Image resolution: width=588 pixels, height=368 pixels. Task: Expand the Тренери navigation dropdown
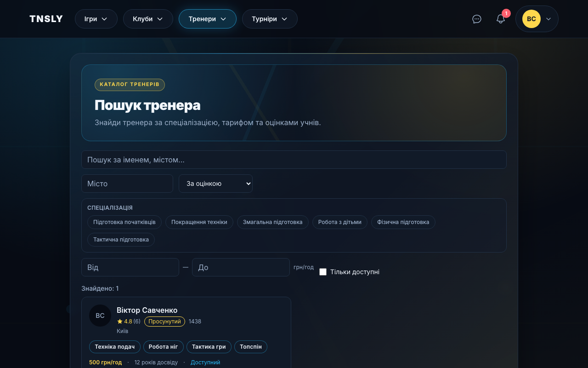pos(207,19)
